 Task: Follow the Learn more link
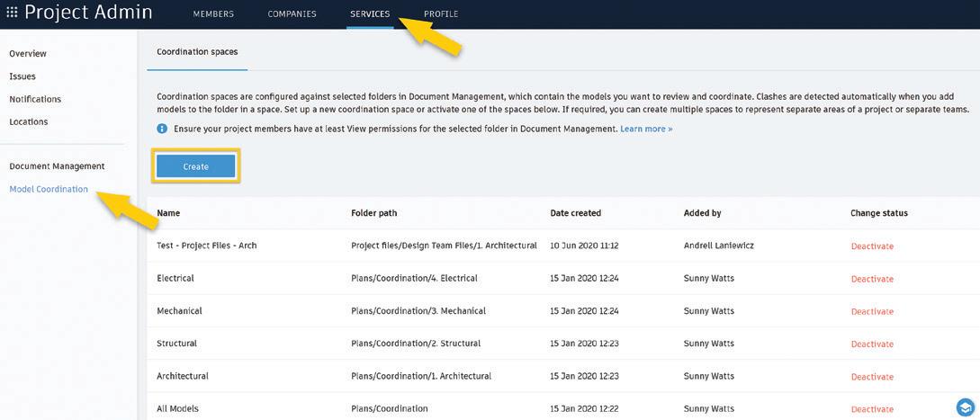tap(646, 129)
